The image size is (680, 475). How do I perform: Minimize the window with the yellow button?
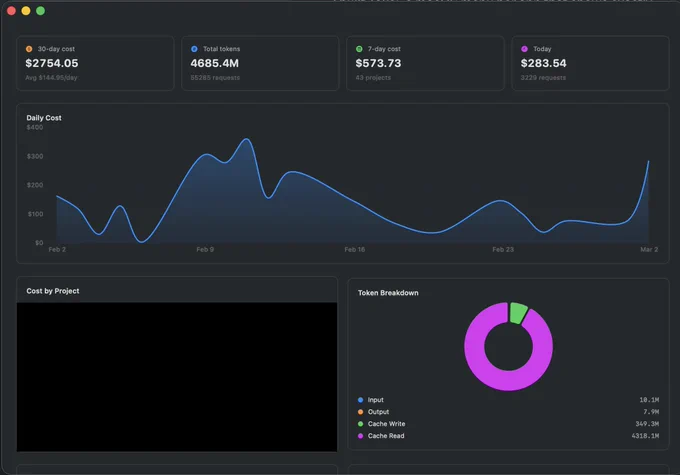click(26, 11)
